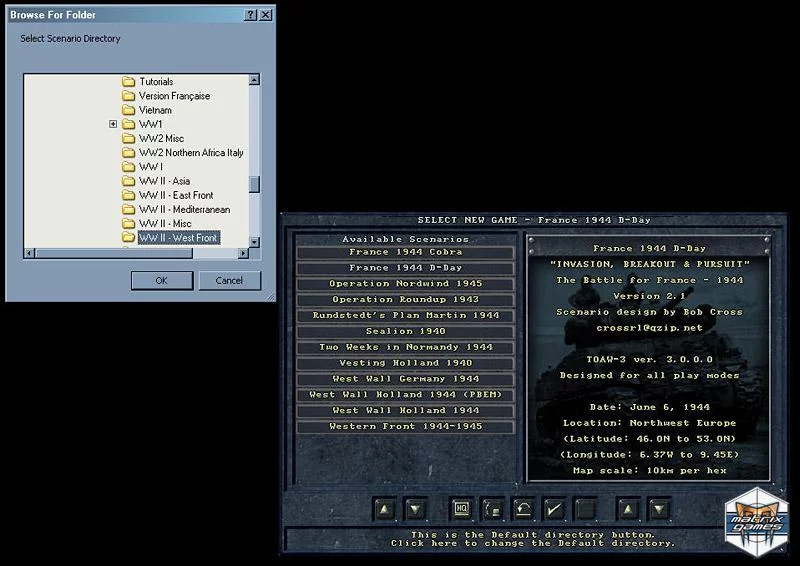
Task: Click OK in Browse For Folder dialog
Action: coord(162,281)
